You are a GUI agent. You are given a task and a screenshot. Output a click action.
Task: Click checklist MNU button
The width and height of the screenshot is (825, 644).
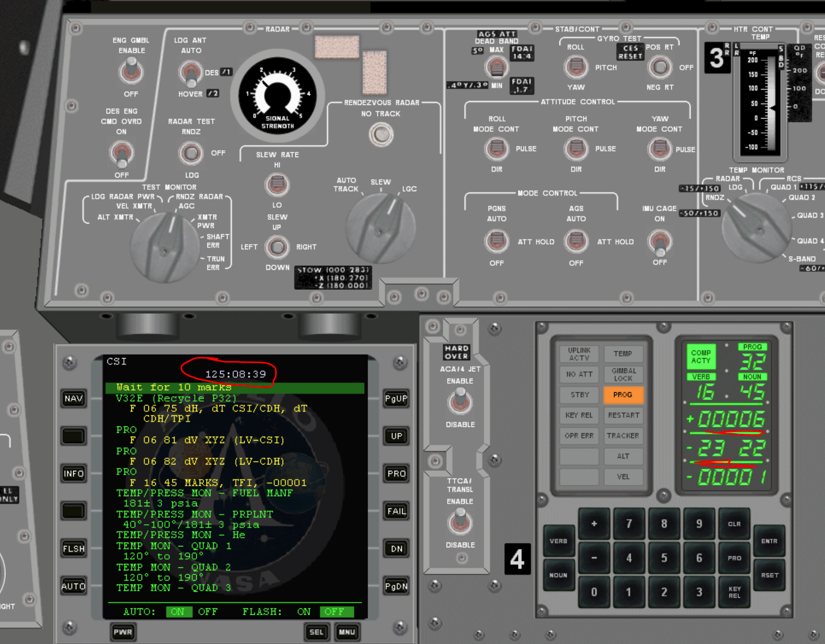click(347, 632)
